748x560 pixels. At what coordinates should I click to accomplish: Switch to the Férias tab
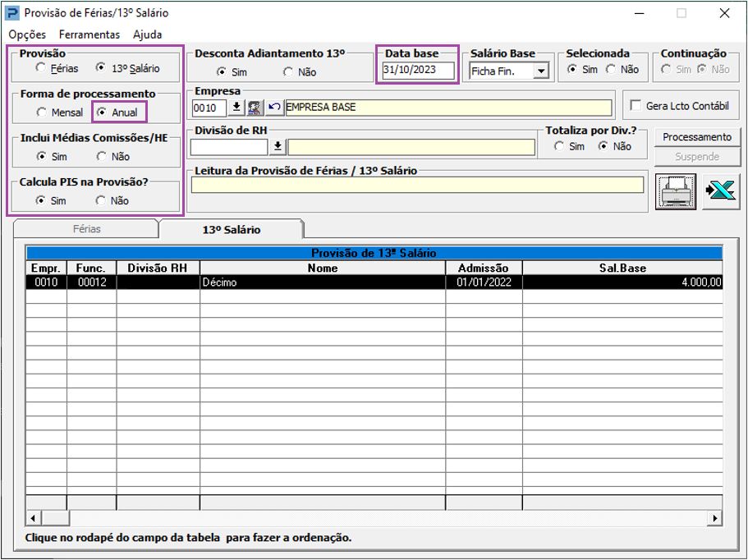click(x=86, y=229)
